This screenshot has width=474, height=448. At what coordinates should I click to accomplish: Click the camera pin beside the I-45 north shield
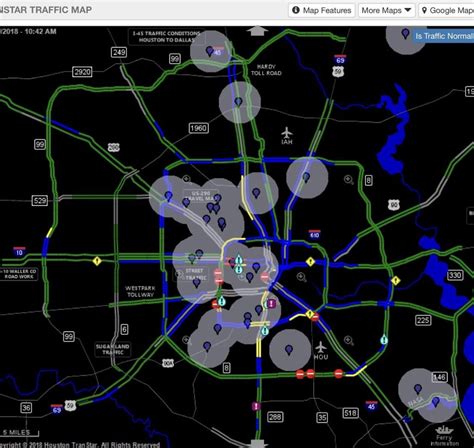(209, 51)
